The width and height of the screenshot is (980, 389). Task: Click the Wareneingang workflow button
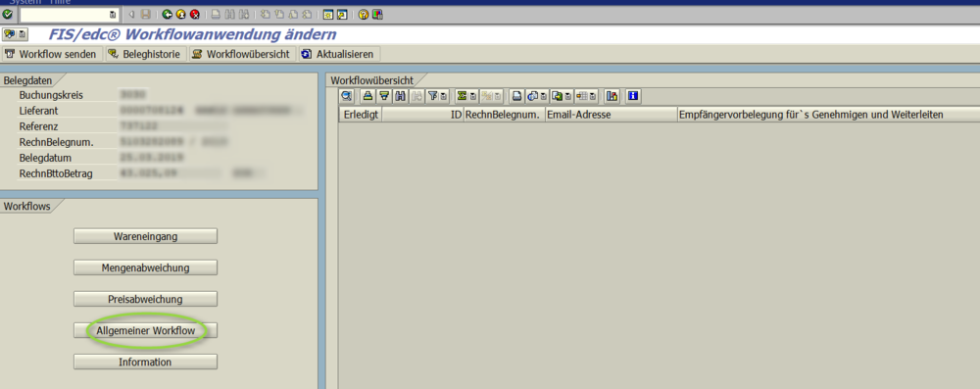coord(146,236)
